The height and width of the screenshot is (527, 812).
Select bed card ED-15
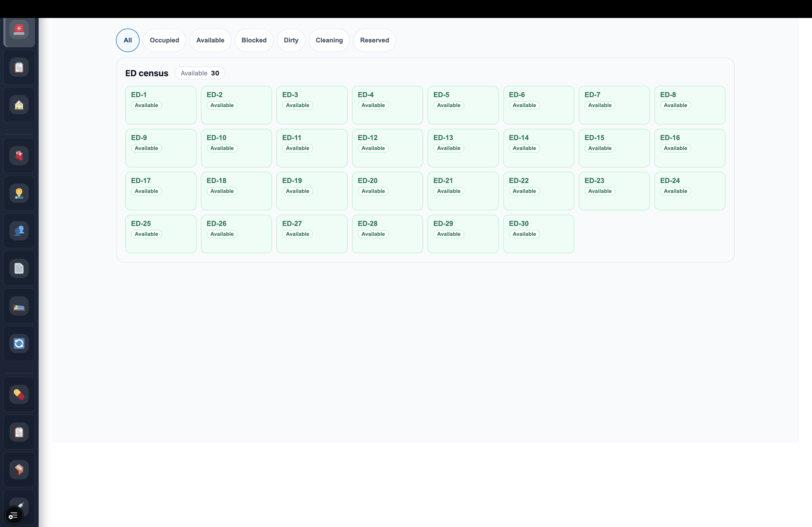[x=614, y=148]
